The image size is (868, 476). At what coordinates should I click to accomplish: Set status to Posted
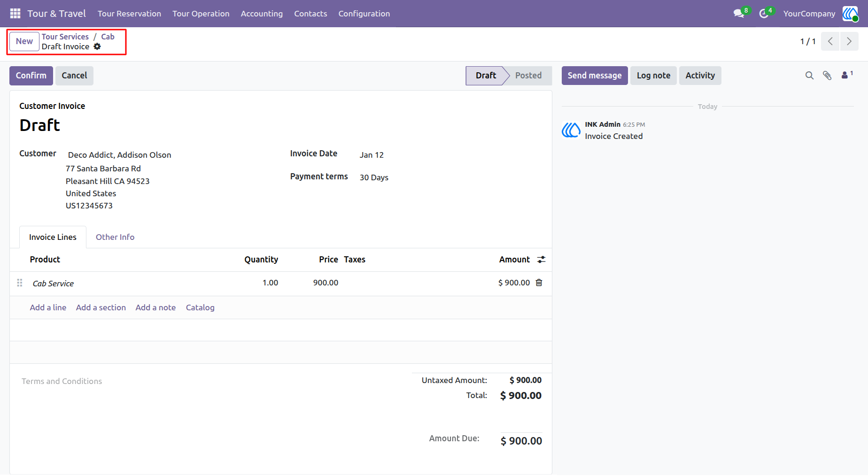[528, 76]
